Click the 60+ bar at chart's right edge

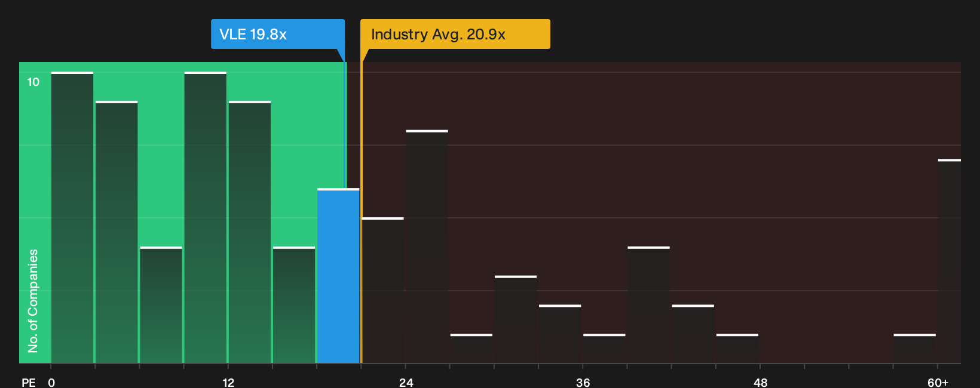pyautogui.click(x=950, y=261)
